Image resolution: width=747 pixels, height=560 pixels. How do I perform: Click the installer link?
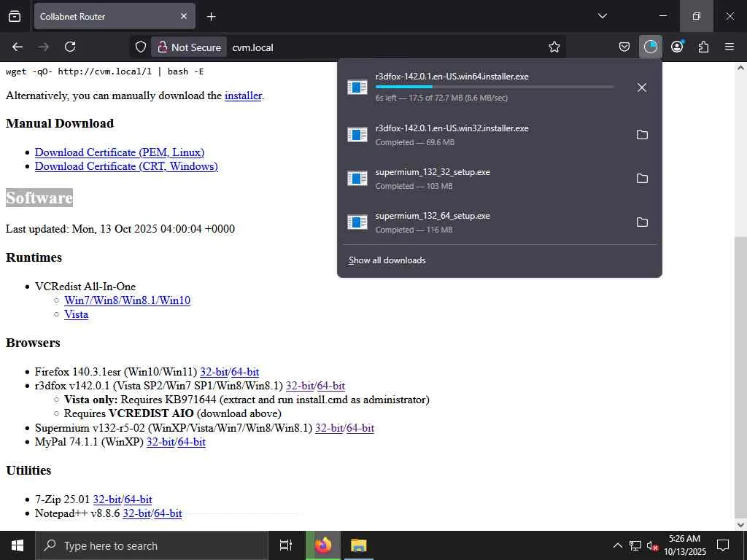pyautogui.click(x=243, y=96)
